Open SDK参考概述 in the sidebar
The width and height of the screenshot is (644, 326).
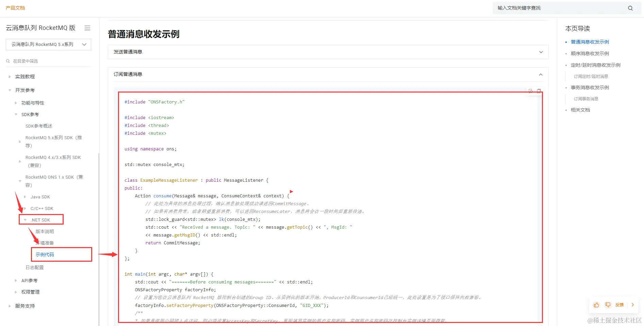click(x=39, y=126)
